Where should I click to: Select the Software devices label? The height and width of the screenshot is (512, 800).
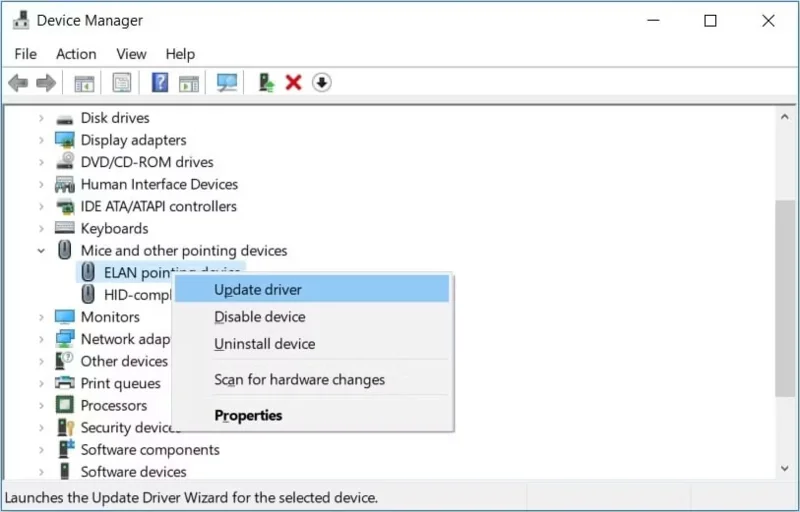(x=133, y=472)
